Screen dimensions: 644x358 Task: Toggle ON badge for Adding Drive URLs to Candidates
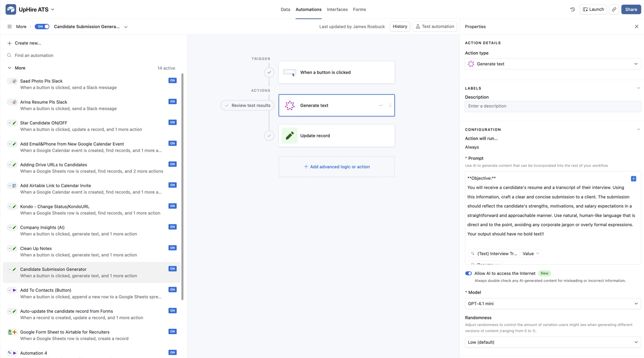pos(172,164)
